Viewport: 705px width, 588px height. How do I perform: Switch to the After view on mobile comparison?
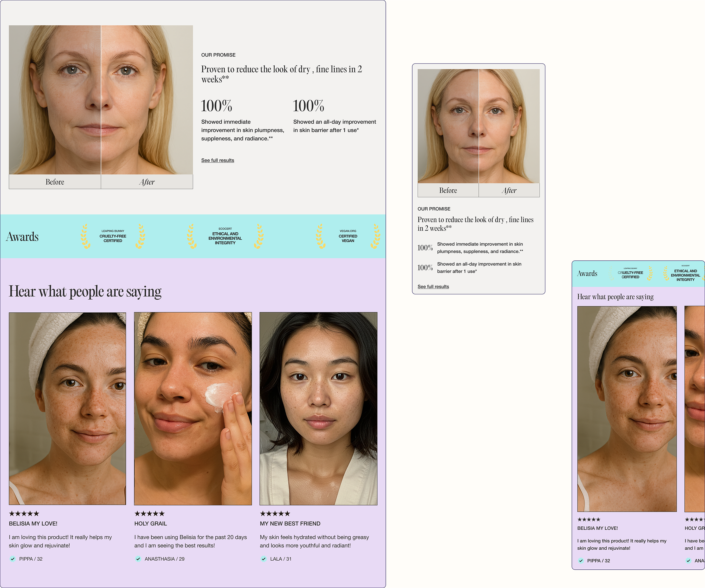509,190
